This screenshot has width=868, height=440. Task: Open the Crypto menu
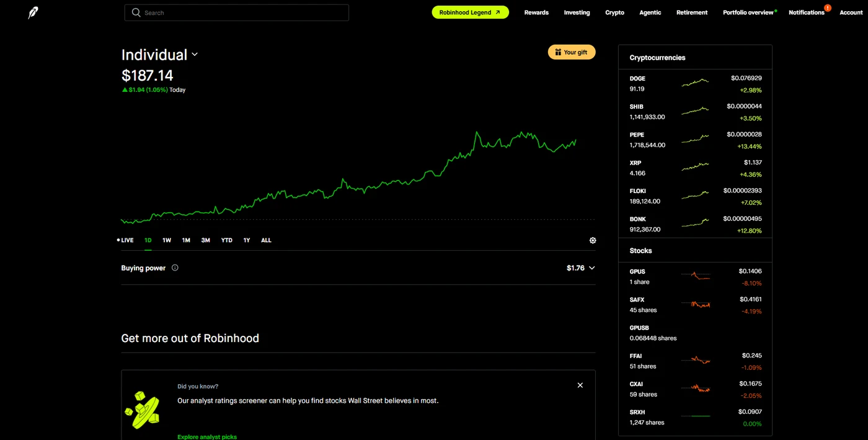coord(614,12)
